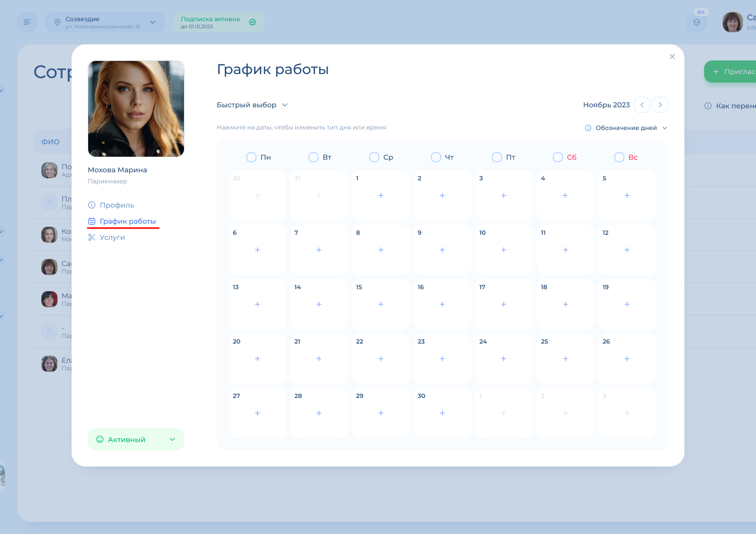756x534 pixels.
Task: Click plus on November 6
Action: 258,250
